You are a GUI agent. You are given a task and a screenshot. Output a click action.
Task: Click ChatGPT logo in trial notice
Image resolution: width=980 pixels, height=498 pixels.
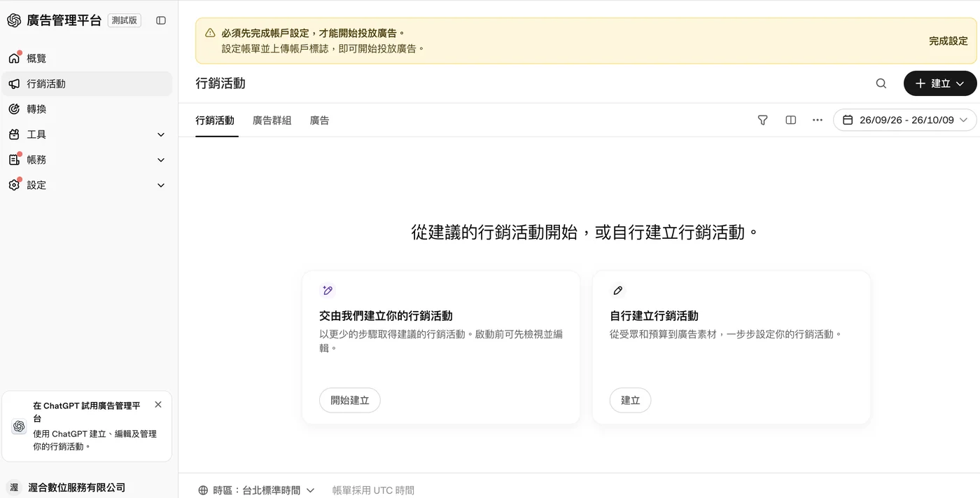pyautogui.click(x=19, y=426)
